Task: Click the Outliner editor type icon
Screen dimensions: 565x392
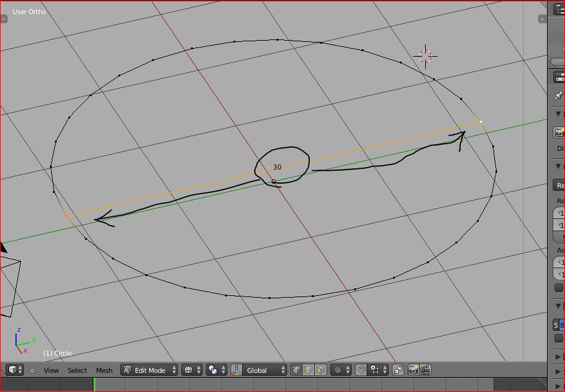Action: coord(560,9)
